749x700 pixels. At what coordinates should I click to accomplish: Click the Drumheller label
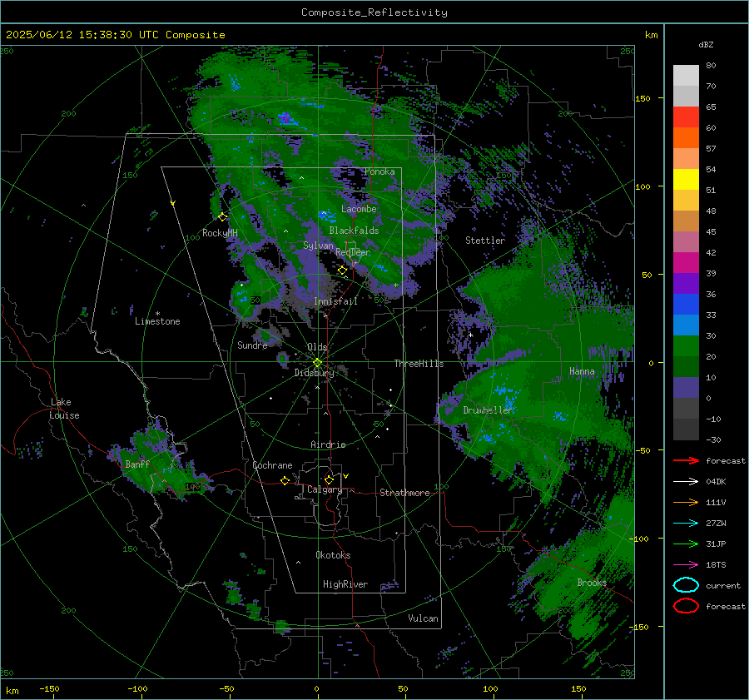point(488,410)
